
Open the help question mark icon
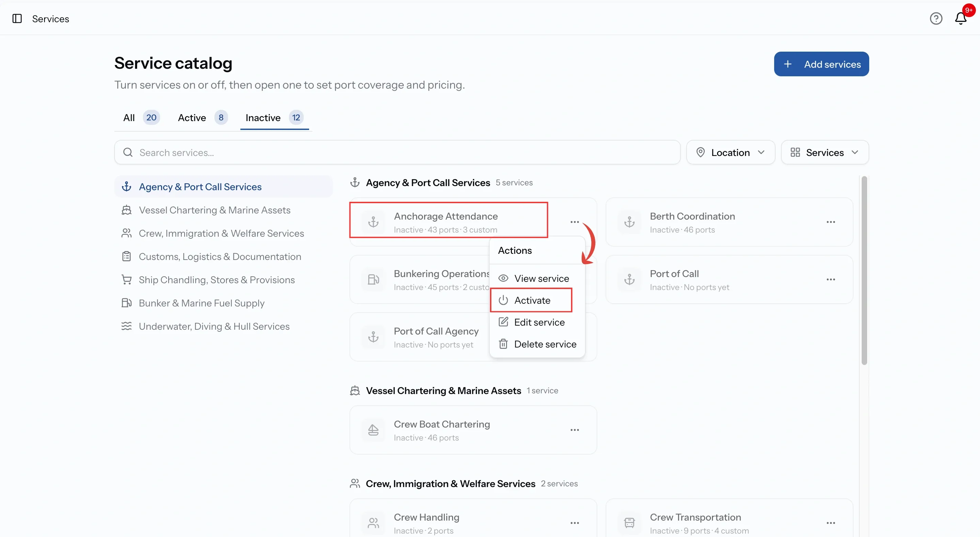(936, 19)
